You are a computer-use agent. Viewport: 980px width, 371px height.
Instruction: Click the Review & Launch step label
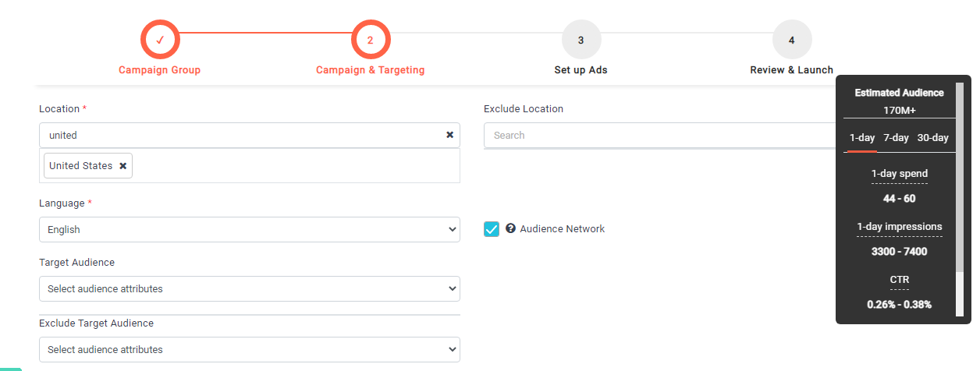point(791,70)
